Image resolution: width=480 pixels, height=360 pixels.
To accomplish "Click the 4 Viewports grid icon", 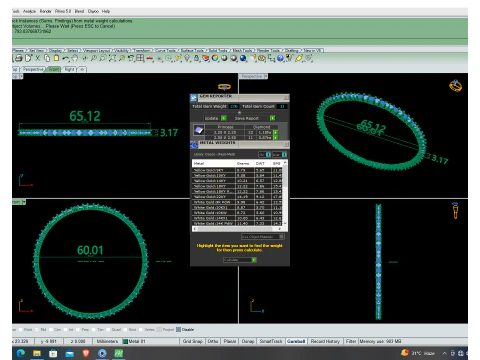I will tap(140, 58).
